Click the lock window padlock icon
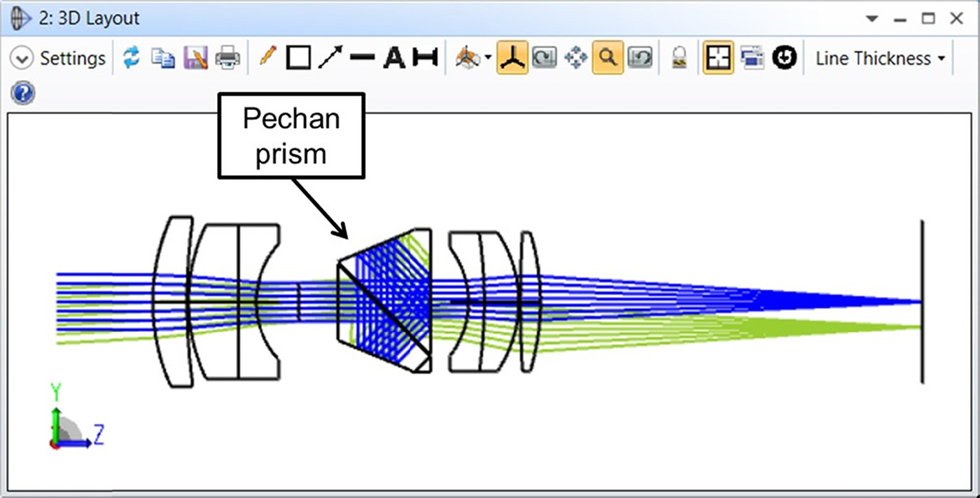The height and width of the screenshot is (498, 980). (678, 59)
